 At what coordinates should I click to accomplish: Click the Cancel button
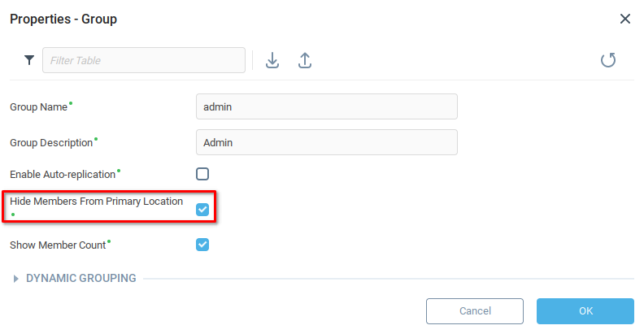[475, 311]
